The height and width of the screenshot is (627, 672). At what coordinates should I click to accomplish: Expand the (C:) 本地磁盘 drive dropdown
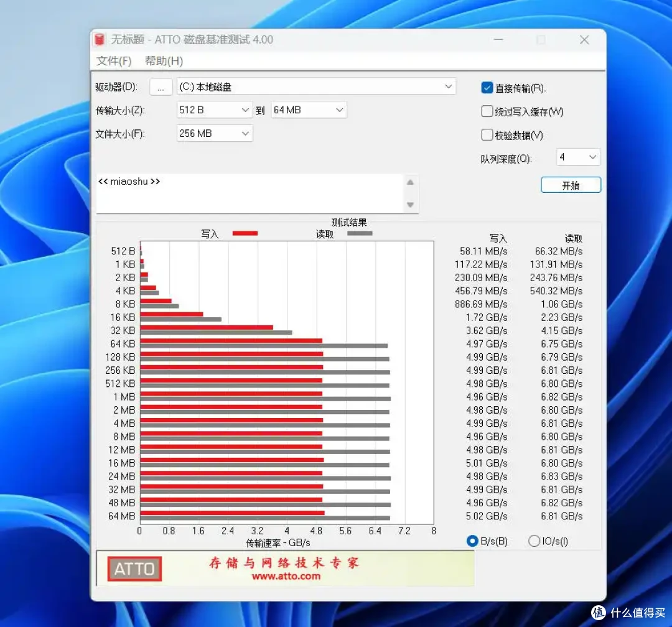coord(316,86)
